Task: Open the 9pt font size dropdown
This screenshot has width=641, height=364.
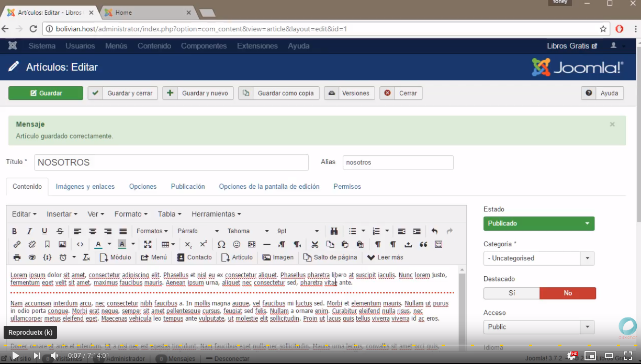Action: 298,231
